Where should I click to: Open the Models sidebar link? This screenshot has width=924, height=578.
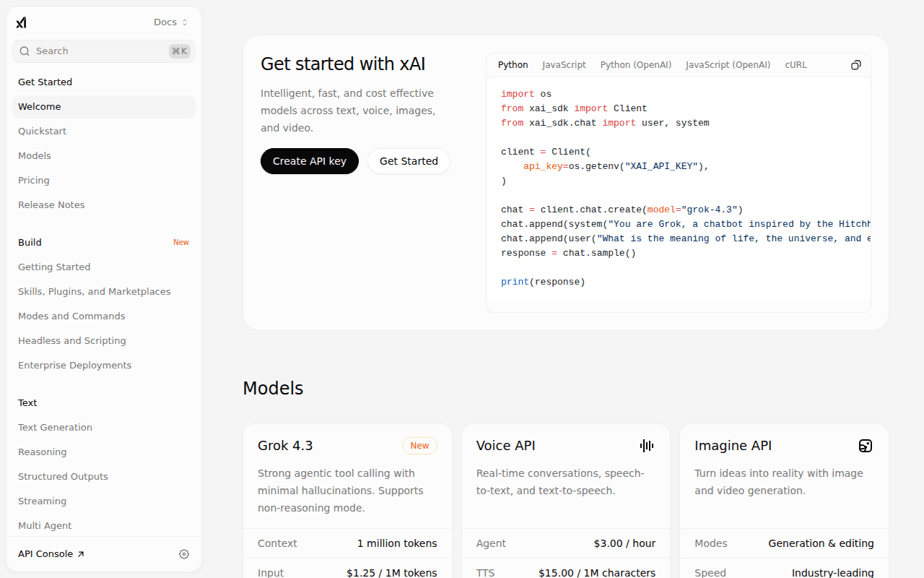(x=104, y=156)
